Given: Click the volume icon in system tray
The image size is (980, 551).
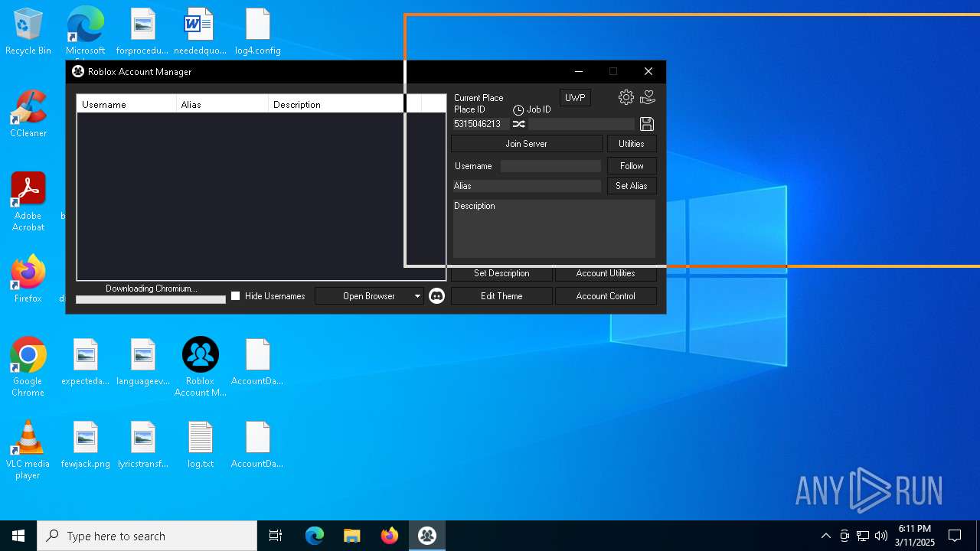Looking at the screenshot, I should pos(881,536).
